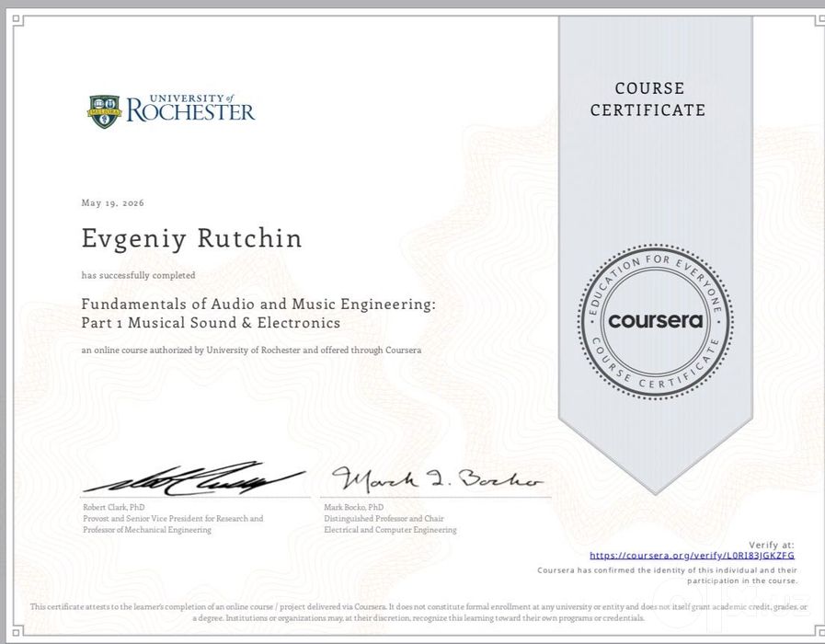This screenshot has height=644, width=825.
Task: Click the "Verify at:" label
Action: 772,545
